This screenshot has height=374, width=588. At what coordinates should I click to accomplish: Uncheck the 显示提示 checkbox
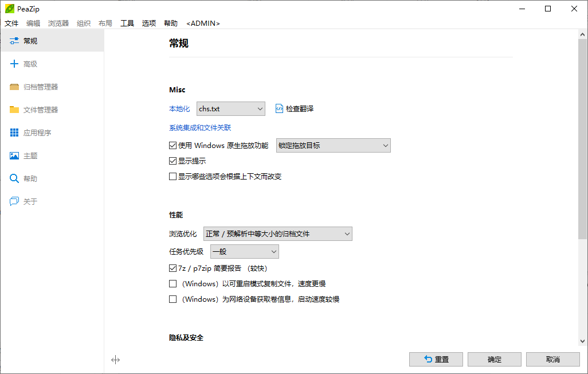point(173,161)
